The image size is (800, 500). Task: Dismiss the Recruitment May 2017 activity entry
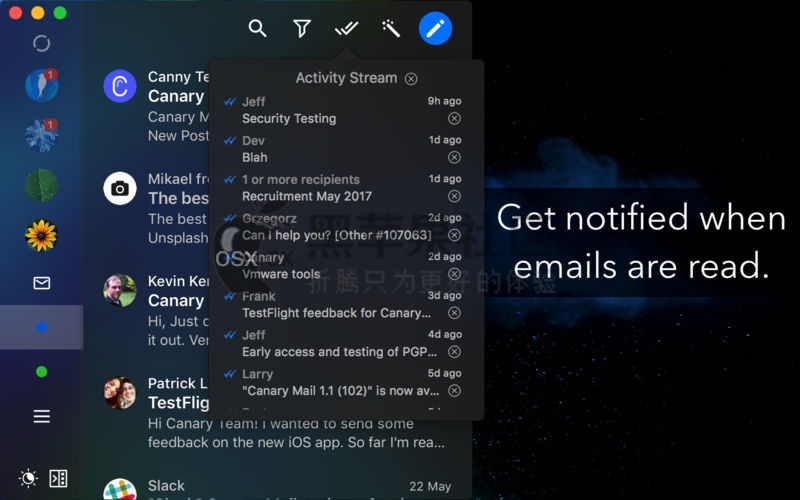click(x=454, y=196)
